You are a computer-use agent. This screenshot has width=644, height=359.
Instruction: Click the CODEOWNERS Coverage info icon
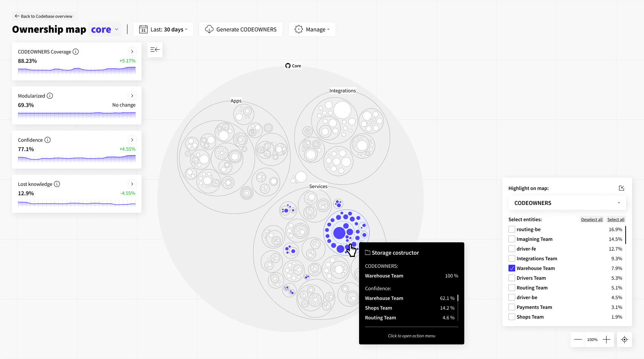[x=76, y=52]
